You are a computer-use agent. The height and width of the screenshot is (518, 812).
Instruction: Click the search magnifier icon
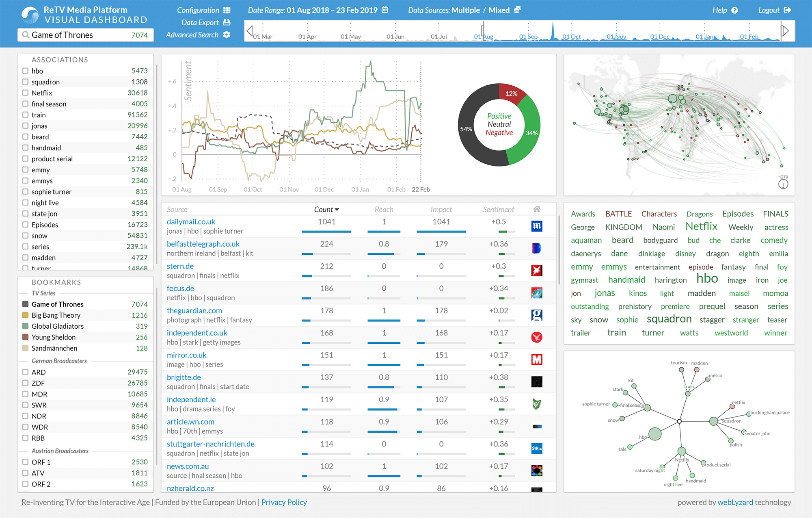[26, 35]
